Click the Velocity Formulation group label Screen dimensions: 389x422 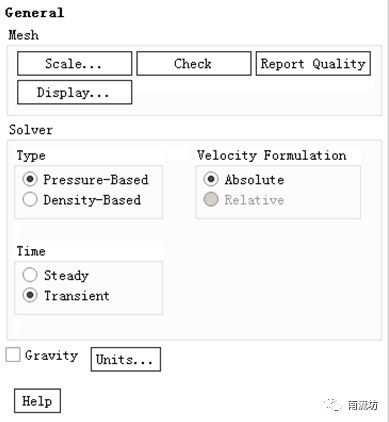click(272, 155)
